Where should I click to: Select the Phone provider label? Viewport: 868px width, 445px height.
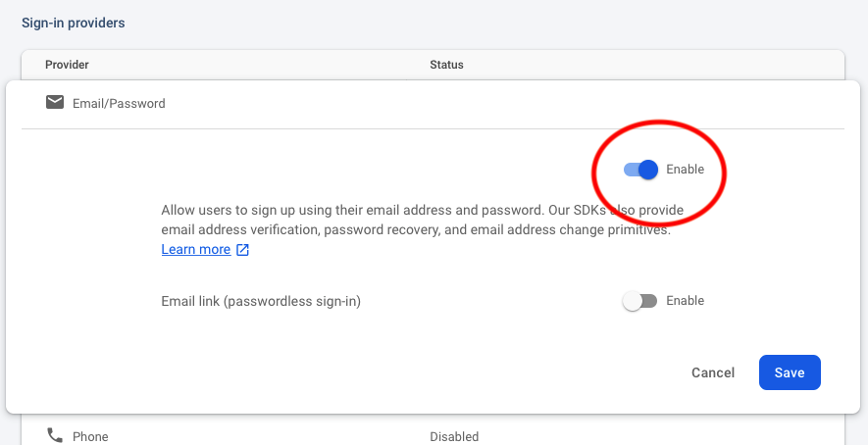coord(90,436)
